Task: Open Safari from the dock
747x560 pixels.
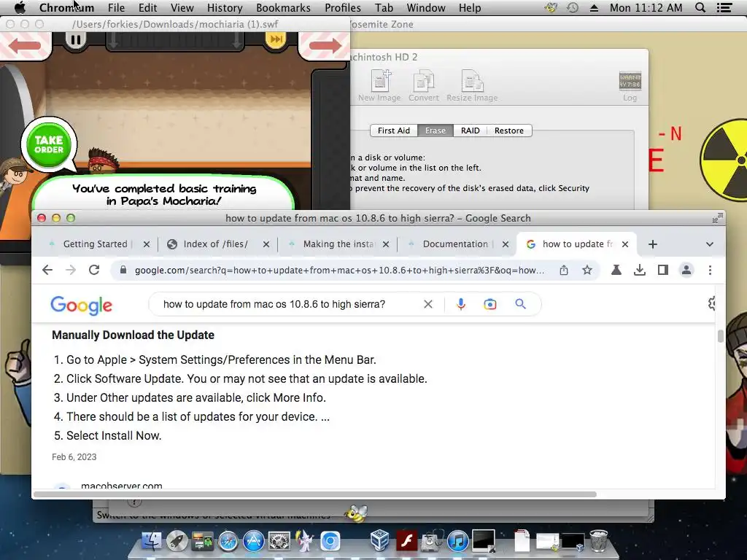Action: point(228,542)
